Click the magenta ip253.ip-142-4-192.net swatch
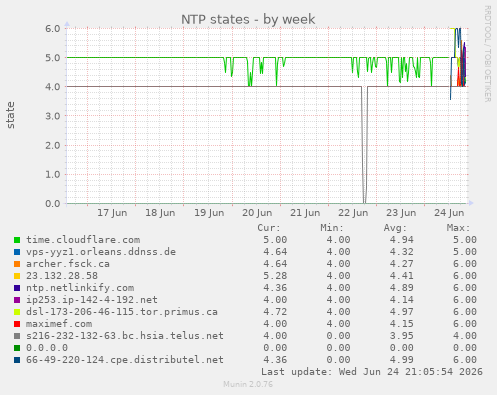Viewport: 497px width, 395px height. pos(17,300)
